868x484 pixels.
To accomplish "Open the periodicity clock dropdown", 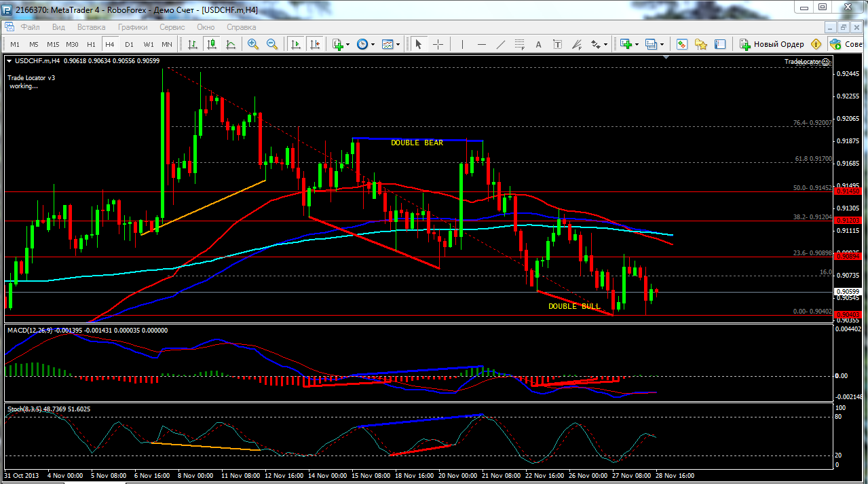I will [373, 44].
